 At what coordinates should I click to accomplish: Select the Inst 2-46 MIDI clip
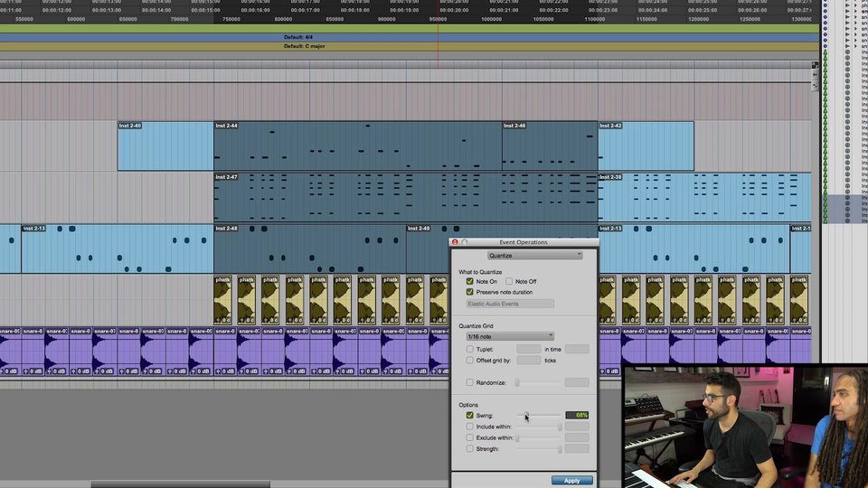tap(550, 146)
